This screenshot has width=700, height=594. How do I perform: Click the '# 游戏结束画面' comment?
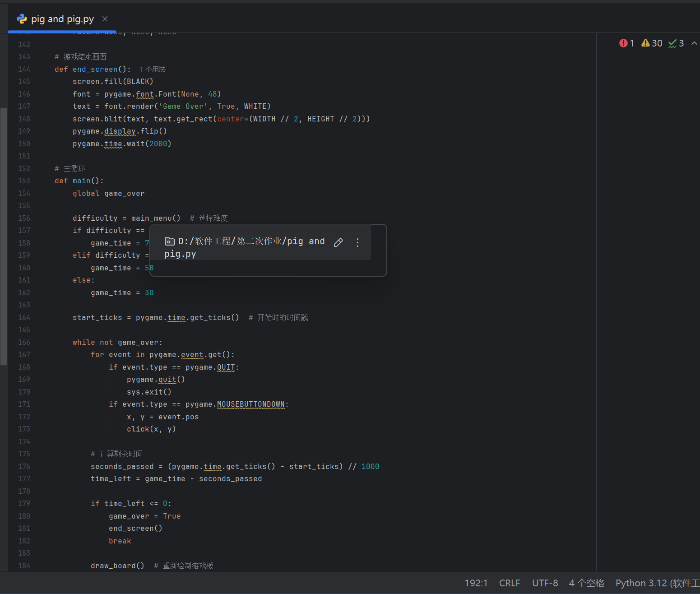(81, 56)
